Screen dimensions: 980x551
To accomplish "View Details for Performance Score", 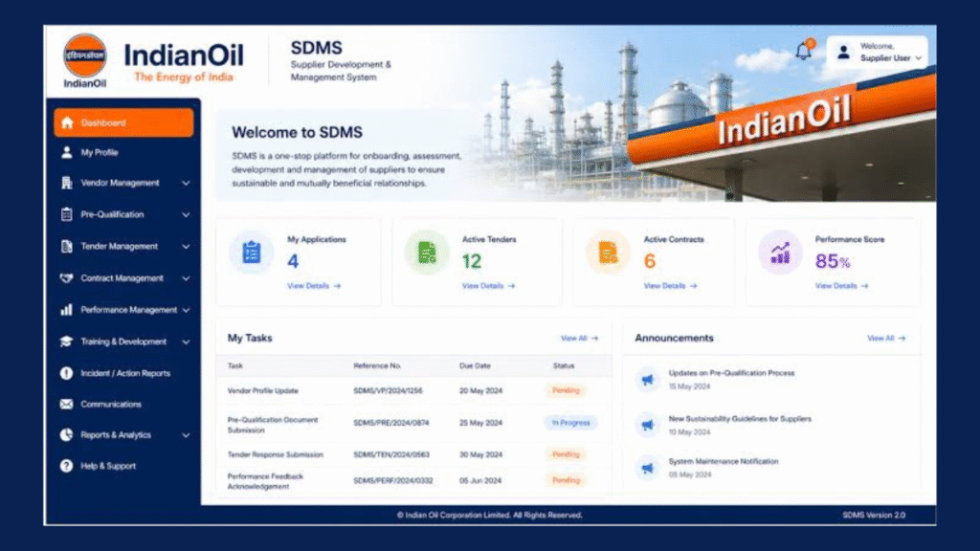I will [842, 285].
